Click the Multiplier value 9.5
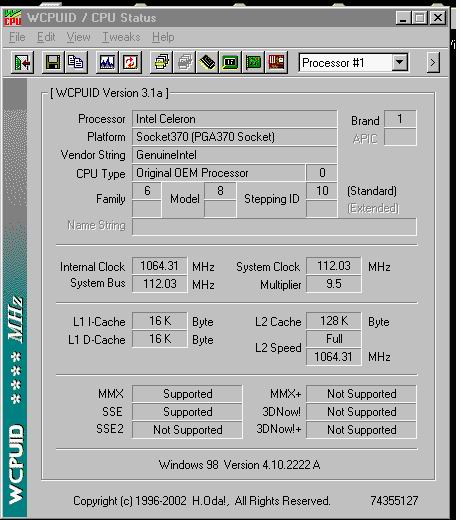Screen dimensions: 460x520 334,284
